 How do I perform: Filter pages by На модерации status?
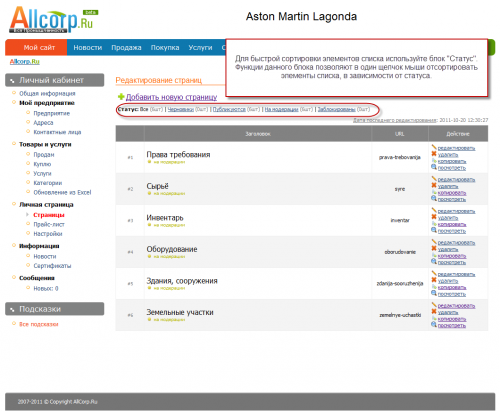point(281,109)
